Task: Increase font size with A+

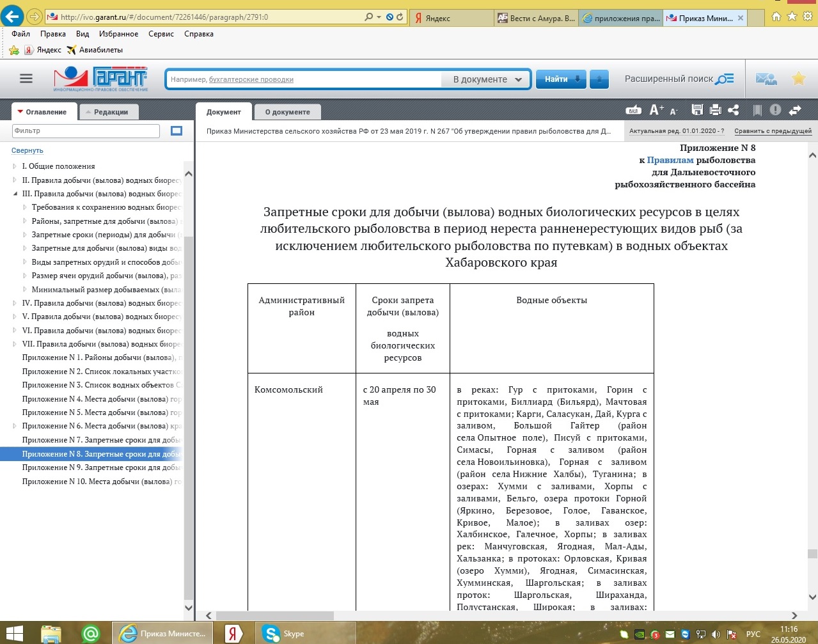Action: coord(656,110)
